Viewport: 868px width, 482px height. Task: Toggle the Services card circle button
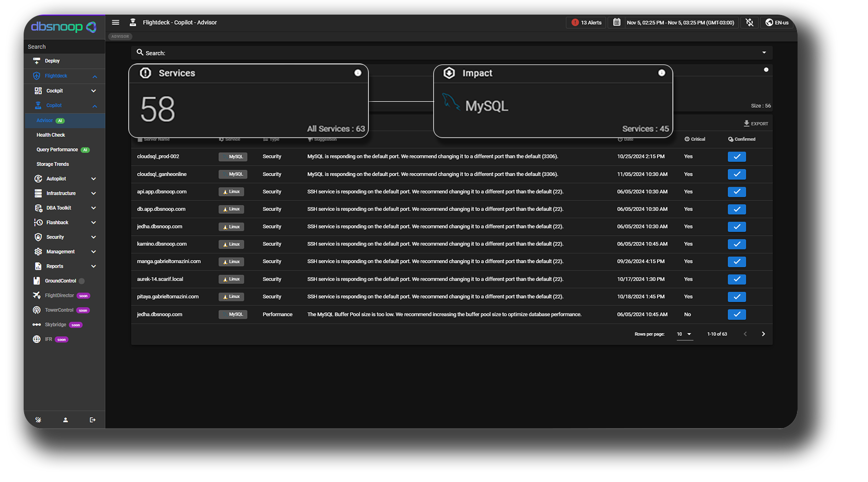coord(358,73)
